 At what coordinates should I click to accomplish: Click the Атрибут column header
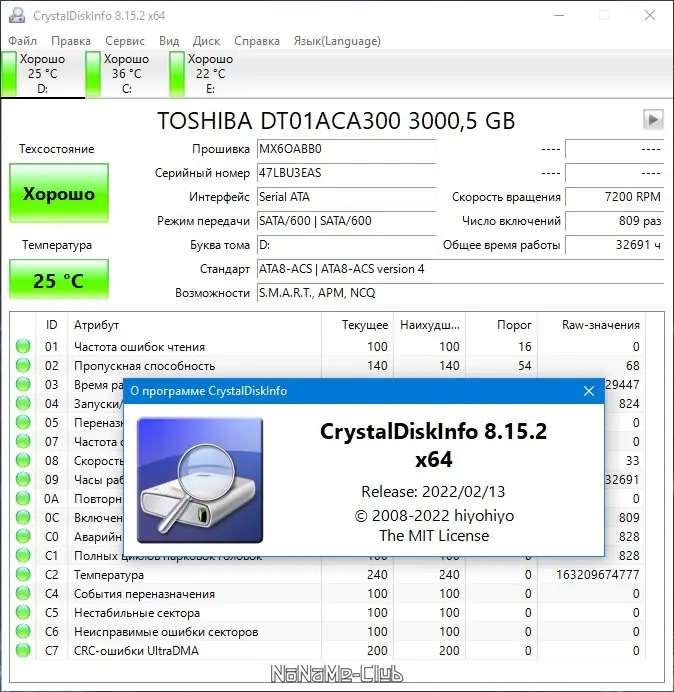pyautogui.click(x=195, y=325)
